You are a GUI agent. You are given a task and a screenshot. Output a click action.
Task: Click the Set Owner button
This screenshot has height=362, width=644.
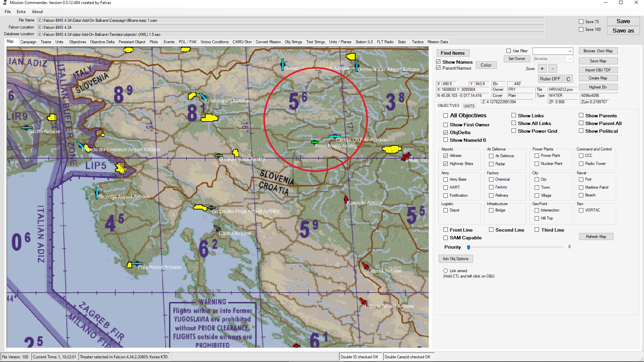click(517, 59)
